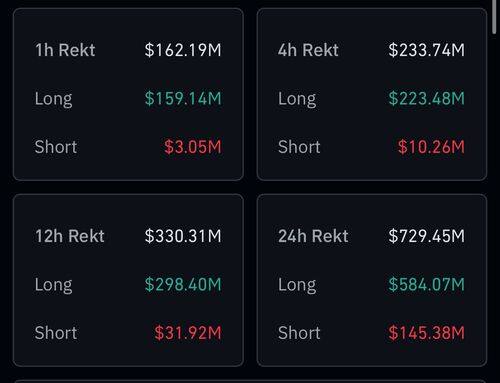The height and width of the screenshot is (383, 500).
Task: Open the 1h Rekt card
Action: [128, 94]
